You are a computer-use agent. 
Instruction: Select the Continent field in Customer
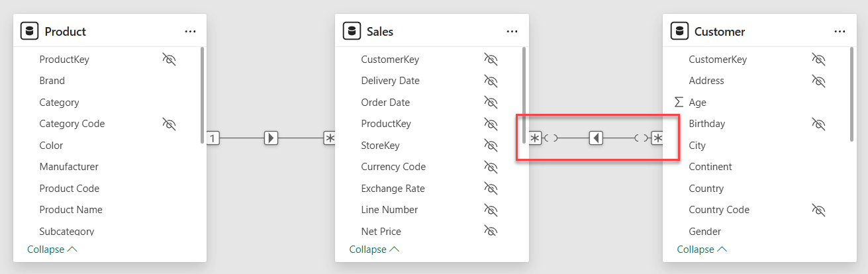click(x=710, y=167)
